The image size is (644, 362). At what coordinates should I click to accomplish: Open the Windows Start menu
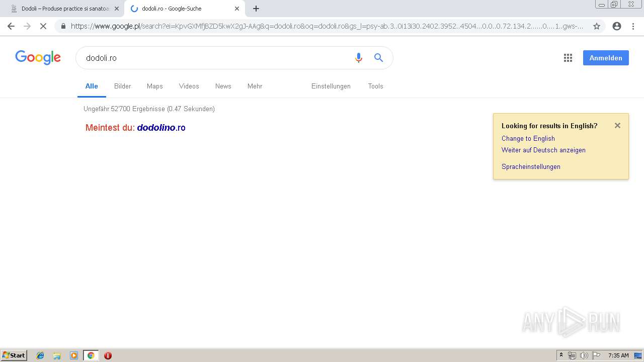pos(14,355)
